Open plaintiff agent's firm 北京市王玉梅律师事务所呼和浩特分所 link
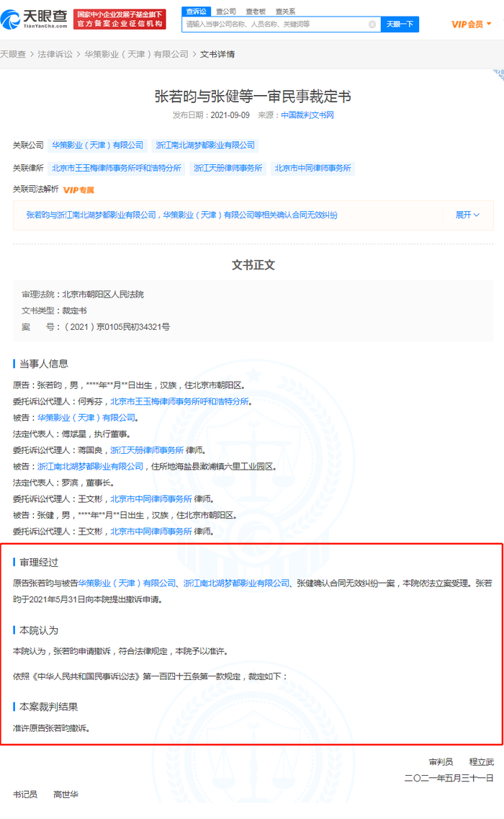This screenshot has width=504, height=819. point(180,401)
